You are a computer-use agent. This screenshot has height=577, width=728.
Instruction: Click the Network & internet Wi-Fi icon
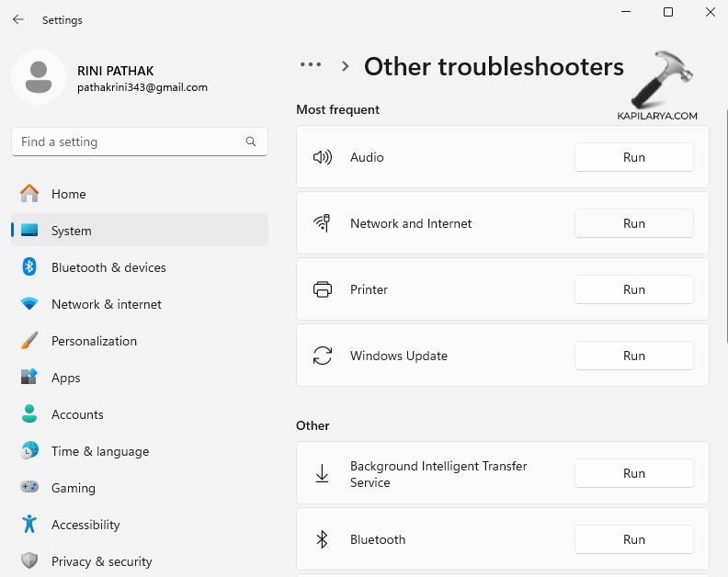[29, 304]
